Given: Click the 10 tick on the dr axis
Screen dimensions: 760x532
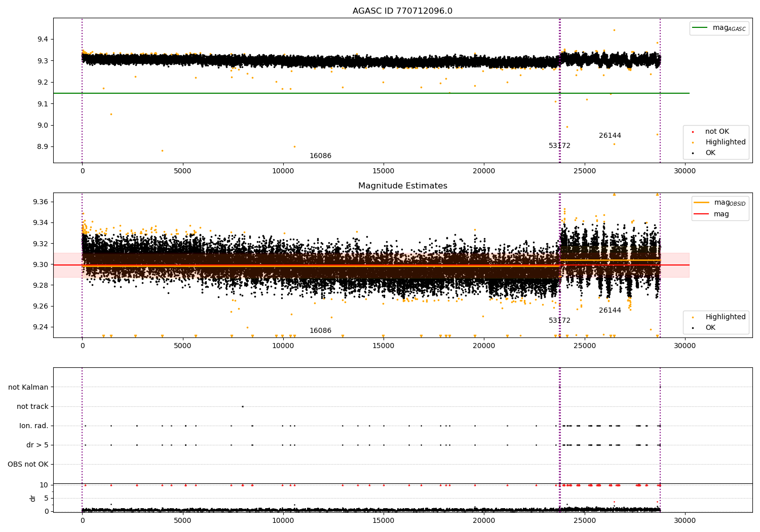Looking at the screenshot, I should tap(44, 485).
